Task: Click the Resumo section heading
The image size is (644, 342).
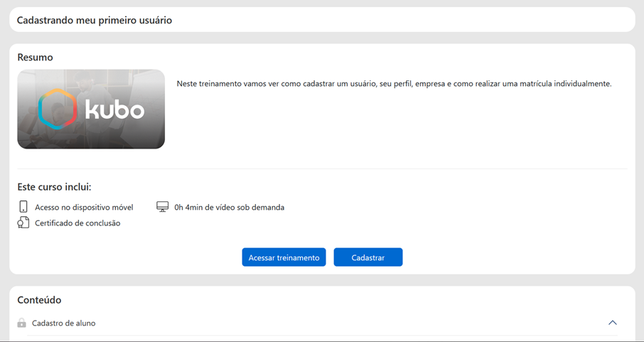Action: [x=35, y=57]
